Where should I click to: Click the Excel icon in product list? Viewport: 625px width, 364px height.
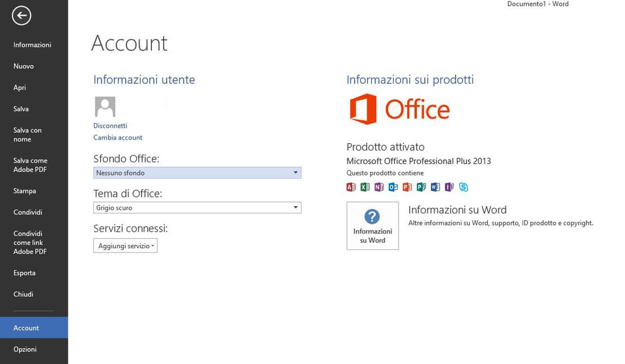click(x=365, y=187)
